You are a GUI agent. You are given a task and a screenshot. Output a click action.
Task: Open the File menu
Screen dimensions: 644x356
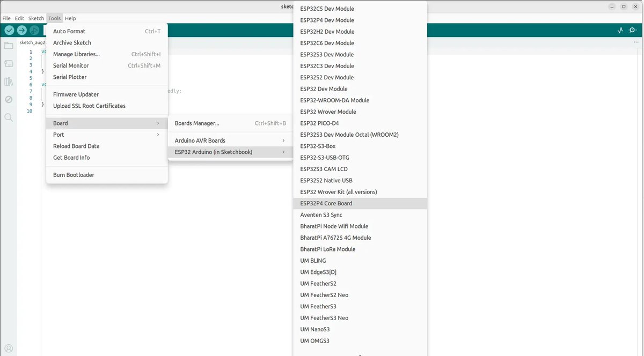[x=6, y=18]
